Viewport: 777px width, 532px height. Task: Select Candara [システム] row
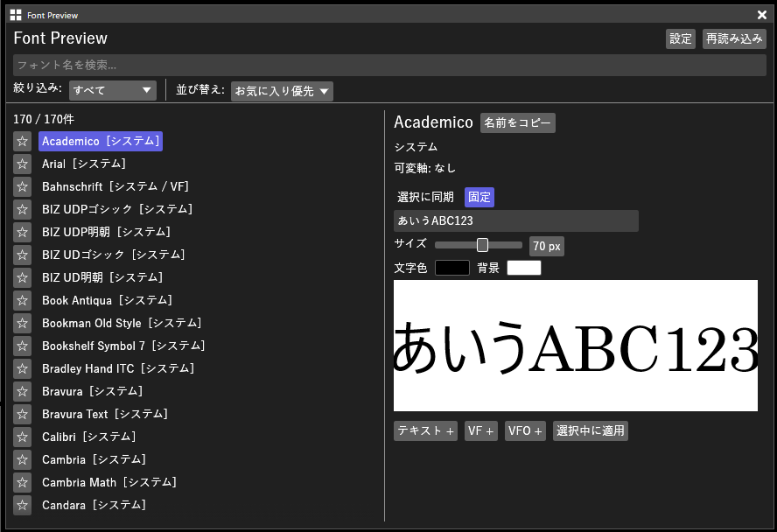pyautogui.click(x=94, y=506)
